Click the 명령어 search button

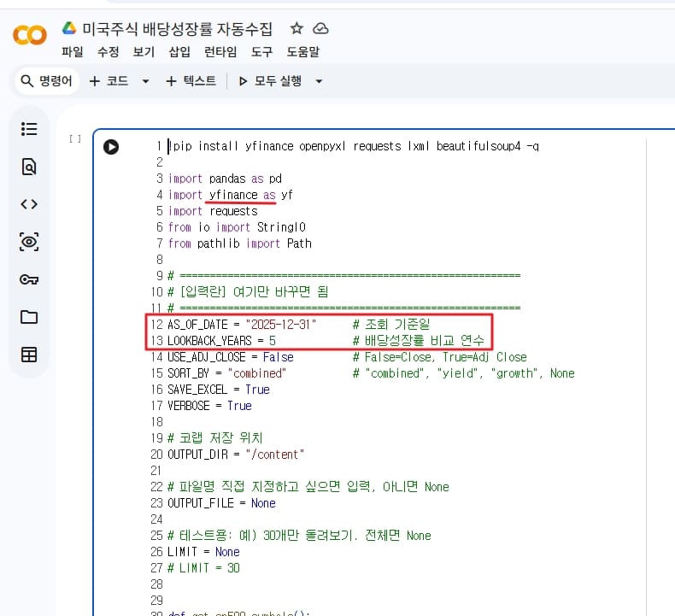(x=47, y=81)
